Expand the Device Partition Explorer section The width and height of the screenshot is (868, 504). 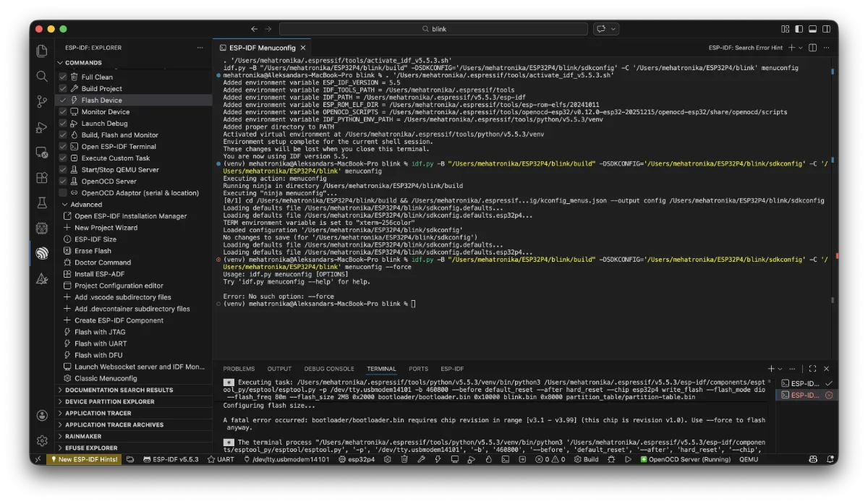[61, 401]
